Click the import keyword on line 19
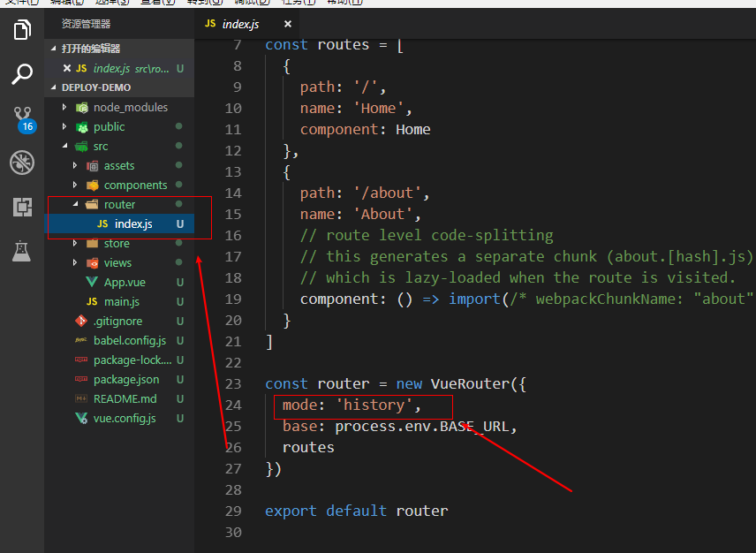 coord(474,299)
